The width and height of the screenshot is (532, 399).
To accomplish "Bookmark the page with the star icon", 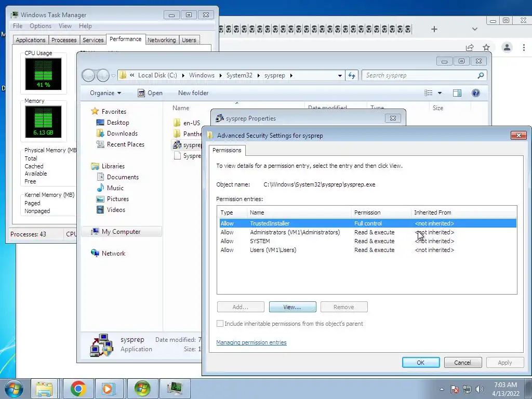I will pos(486,47).
